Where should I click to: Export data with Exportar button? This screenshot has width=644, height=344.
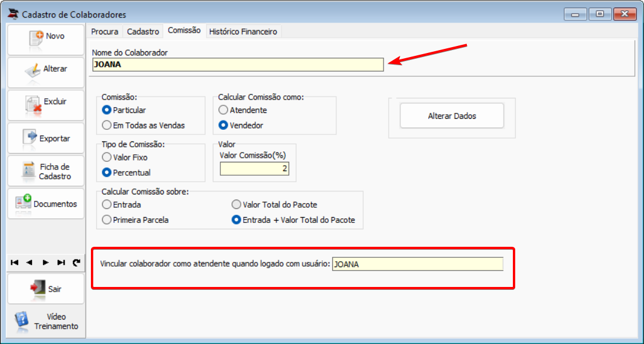coord(45,138)
